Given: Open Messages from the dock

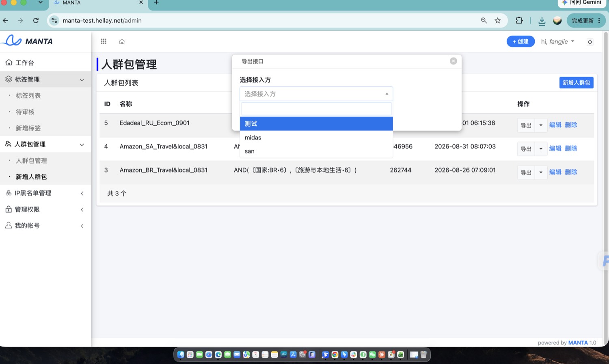Looking at the screenshot, I should click(227, 355).
